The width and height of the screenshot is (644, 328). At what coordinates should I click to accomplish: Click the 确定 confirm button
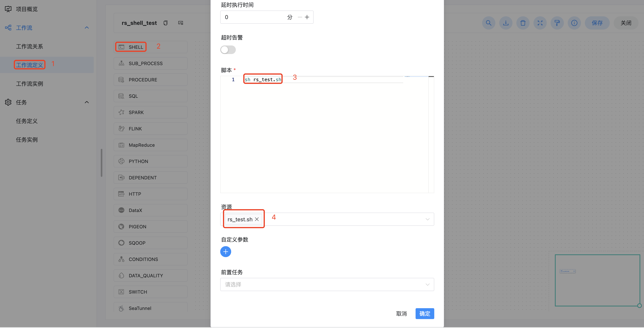point(425,313)
